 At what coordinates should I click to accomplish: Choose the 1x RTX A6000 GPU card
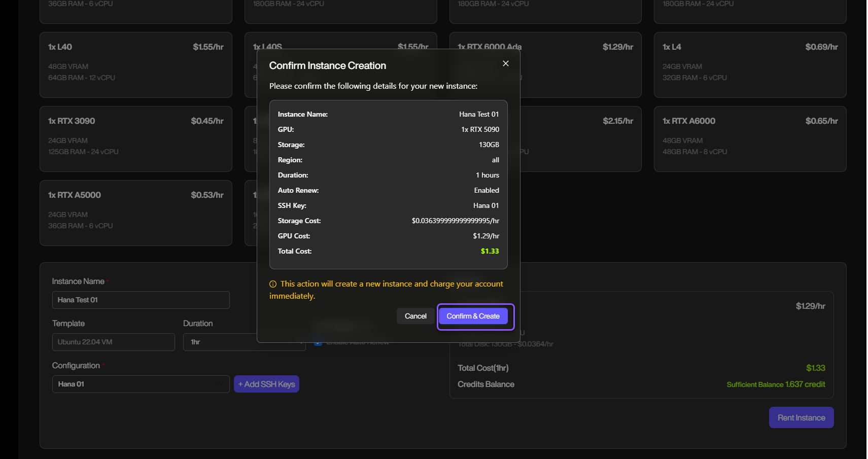click(749, 138)
